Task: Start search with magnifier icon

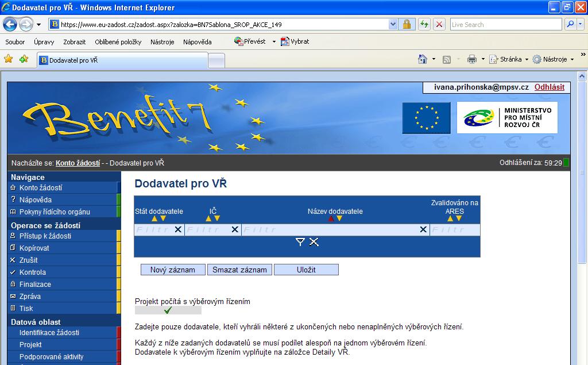Action: click(x=570, y=24)
